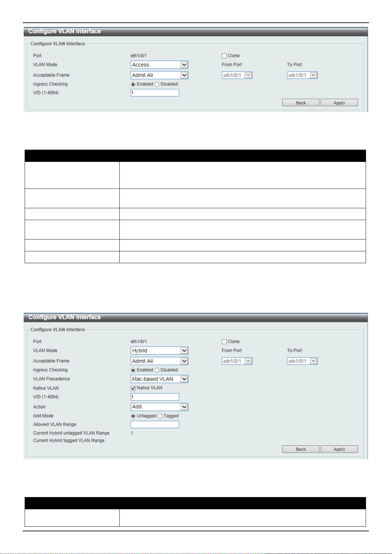Toggle the Native VLAN checkbox
Viewport: 392px width, 554px height.
(133, 389)
